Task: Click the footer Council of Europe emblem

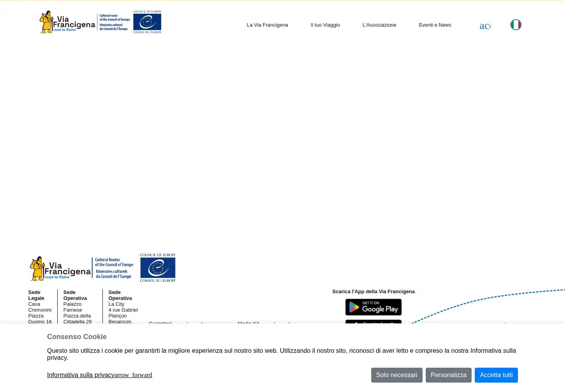Action: 158,268
